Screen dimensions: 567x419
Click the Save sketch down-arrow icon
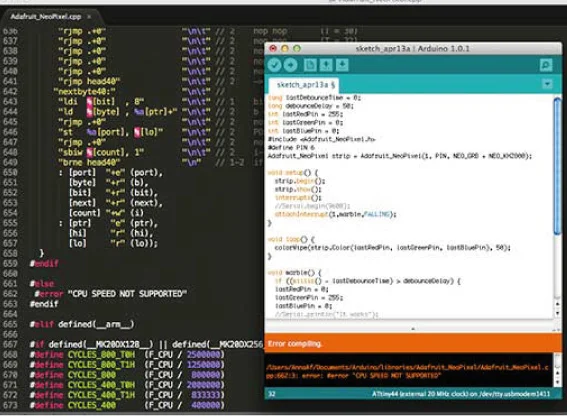(x=342, y=65)
